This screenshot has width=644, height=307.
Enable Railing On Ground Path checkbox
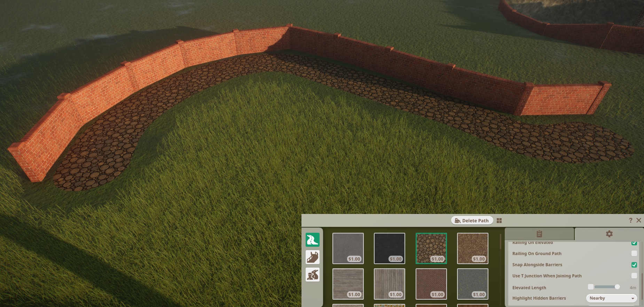pyautogui.click(x=634, y=253)
